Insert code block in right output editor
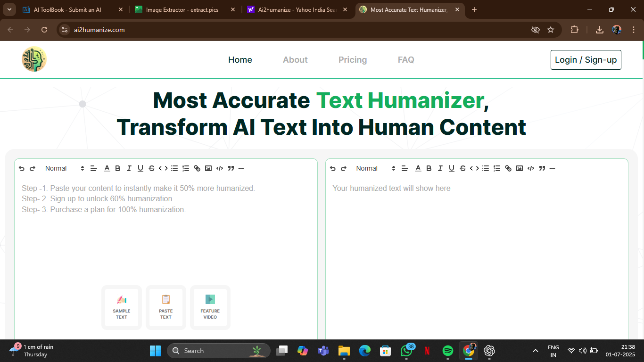Screen dimensions: 644x362 tap(531, 168)
